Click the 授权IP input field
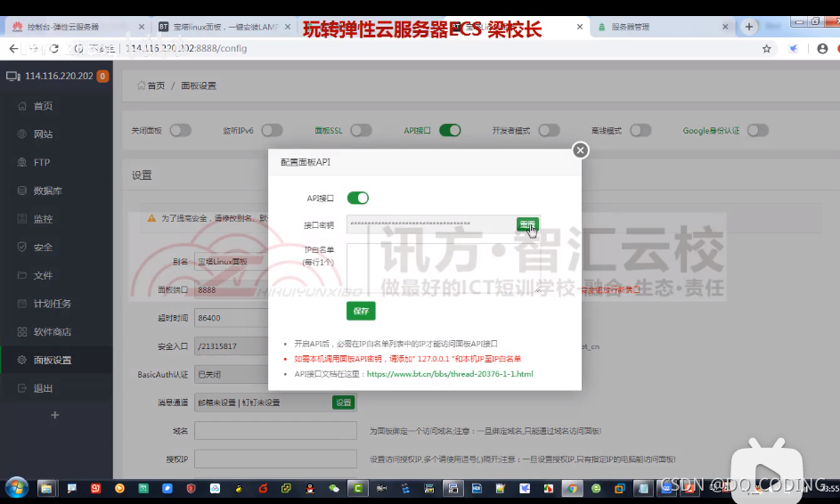840x504 pixels. click(x=275, y=459)
